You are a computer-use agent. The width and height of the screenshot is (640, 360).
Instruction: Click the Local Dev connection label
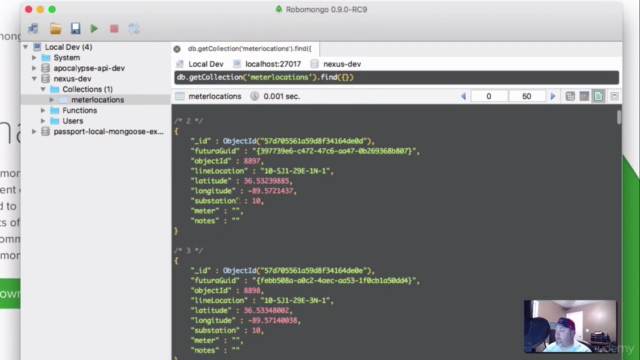206,64
